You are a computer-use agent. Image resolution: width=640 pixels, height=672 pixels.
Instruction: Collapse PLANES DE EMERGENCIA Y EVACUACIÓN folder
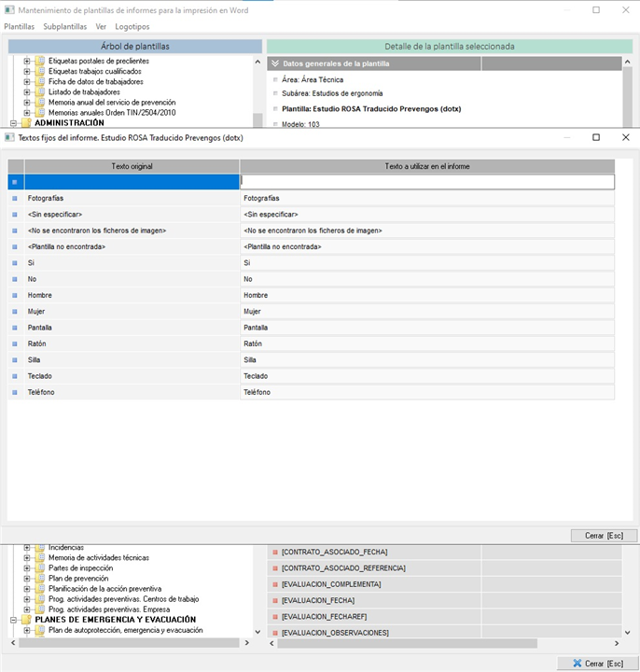point(13,620)
